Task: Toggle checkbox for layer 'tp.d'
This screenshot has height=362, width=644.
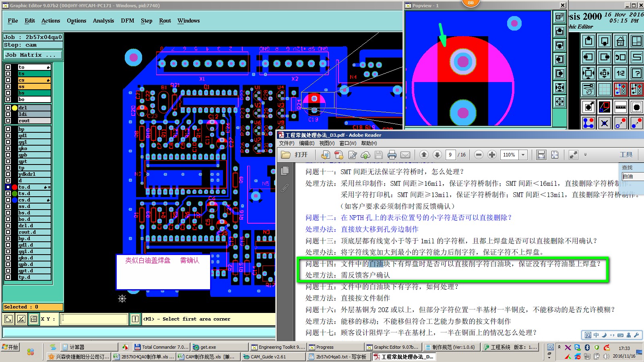Action: (x=8, y=277)
